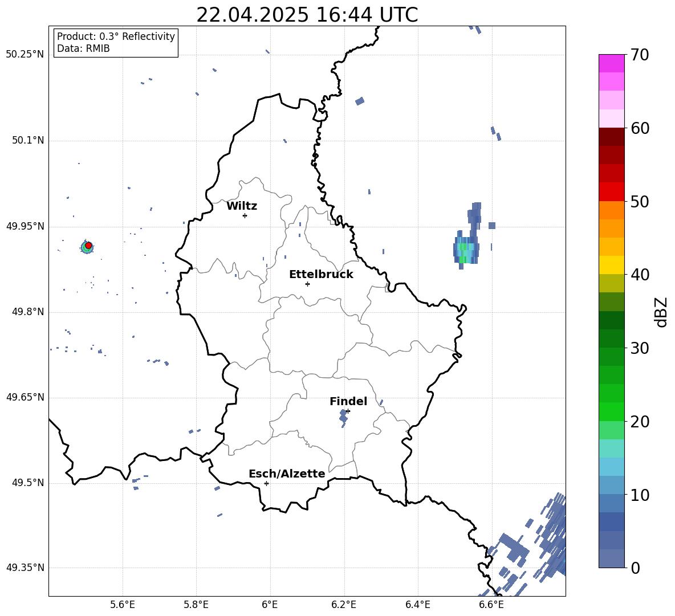
Task: Click the 6°E longitude label
Action: pyautogui.click(x=270, y=605)
